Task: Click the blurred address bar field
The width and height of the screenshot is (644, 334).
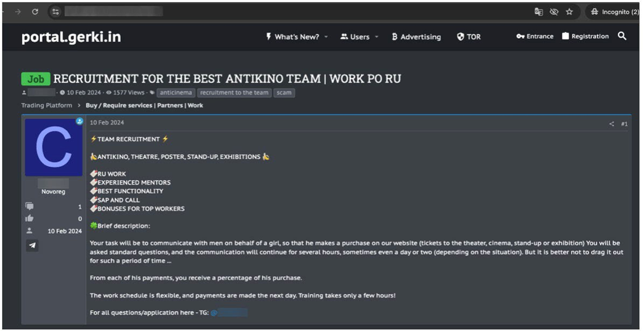Action: click(114, 12)
